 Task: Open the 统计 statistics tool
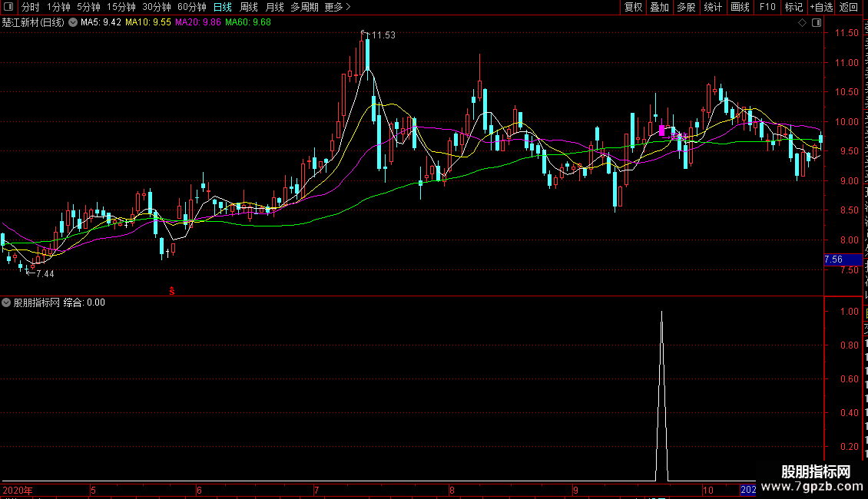[712, 7]
